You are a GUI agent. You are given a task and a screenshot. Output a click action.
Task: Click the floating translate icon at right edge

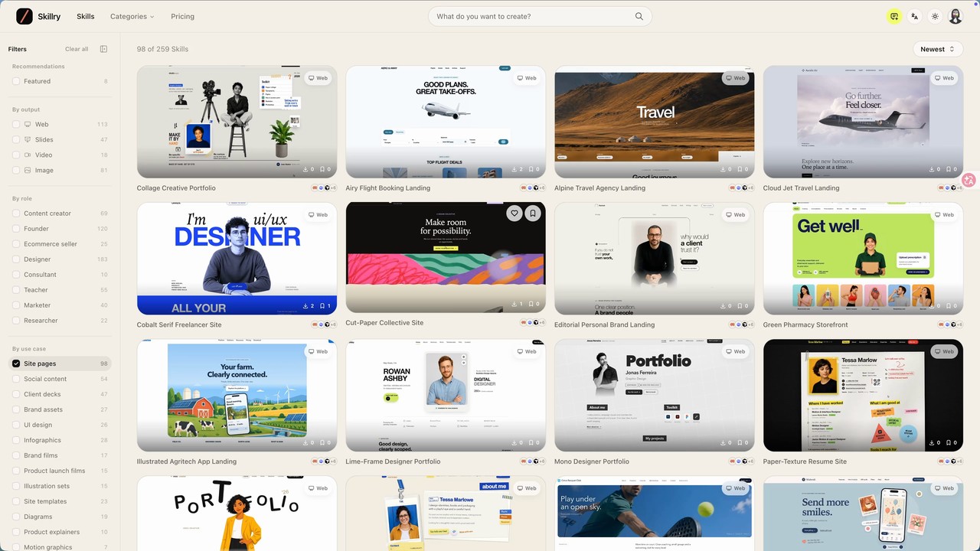[970, 181]
